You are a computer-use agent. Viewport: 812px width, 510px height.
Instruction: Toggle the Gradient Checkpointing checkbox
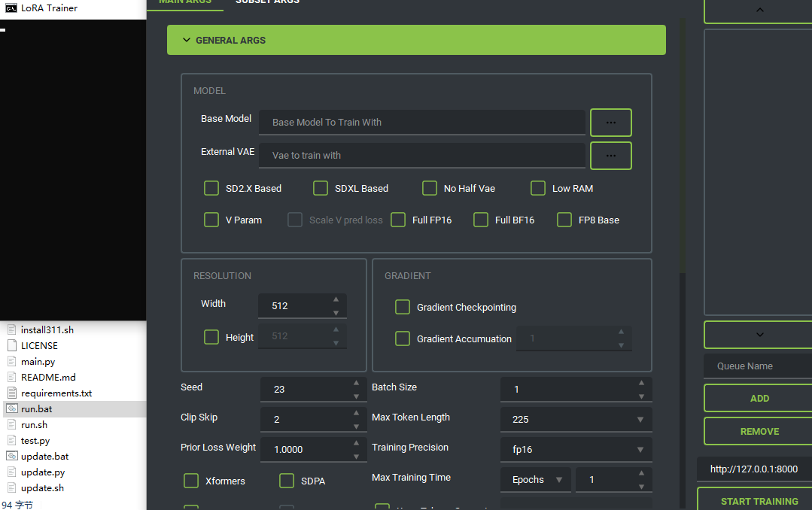pos(403,307)
